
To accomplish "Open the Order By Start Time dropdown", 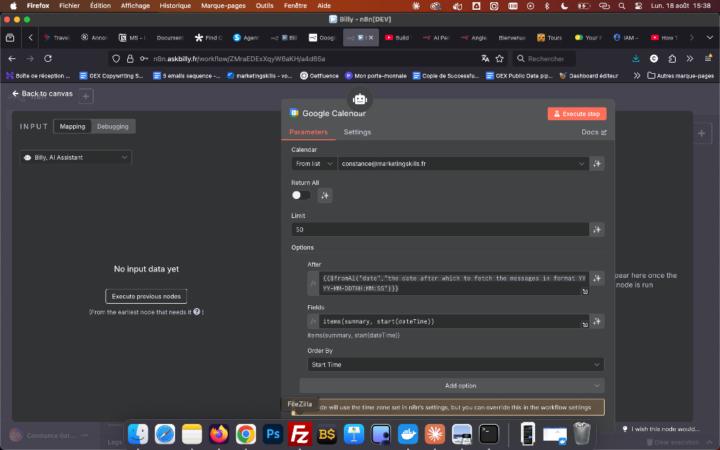I will 456,365.
